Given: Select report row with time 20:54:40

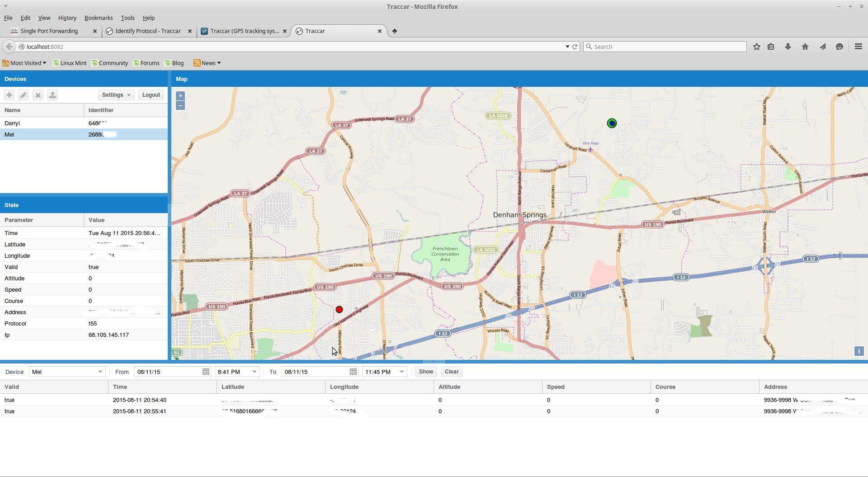Looking at the screenshot, I should pyautogui.click(x=434, y=400).
